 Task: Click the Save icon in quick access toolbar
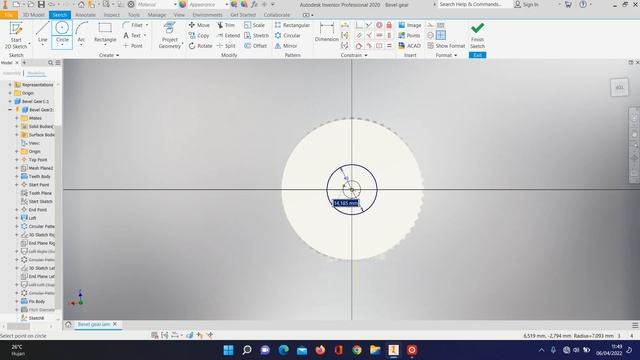pyautogui.click(x=41, y=4)
